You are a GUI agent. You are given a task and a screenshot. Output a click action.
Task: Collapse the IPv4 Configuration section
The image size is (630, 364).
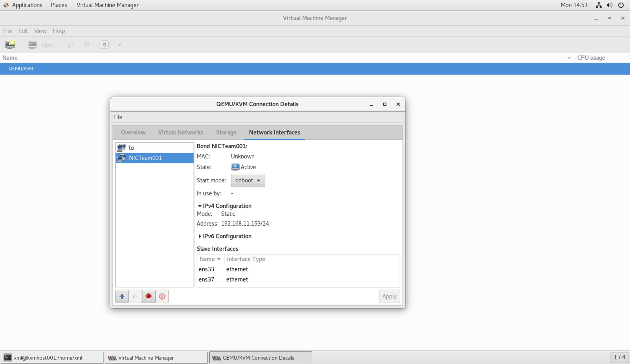(200, 206)
